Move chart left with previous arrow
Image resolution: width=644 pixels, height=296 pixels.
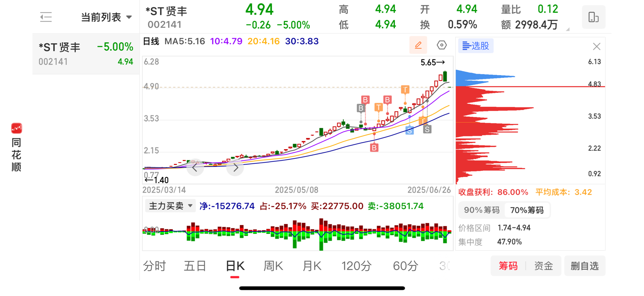(195, 168)
